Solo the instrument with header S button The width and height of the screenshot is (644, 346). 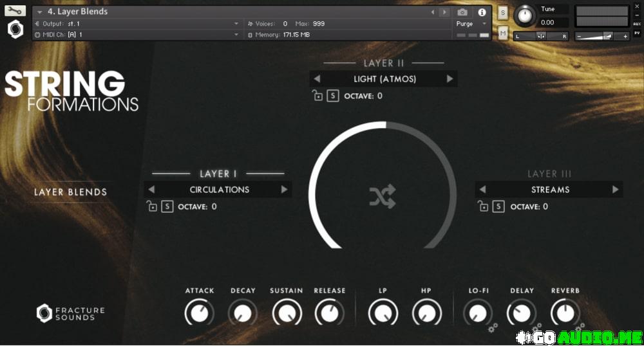coord(503,13)
